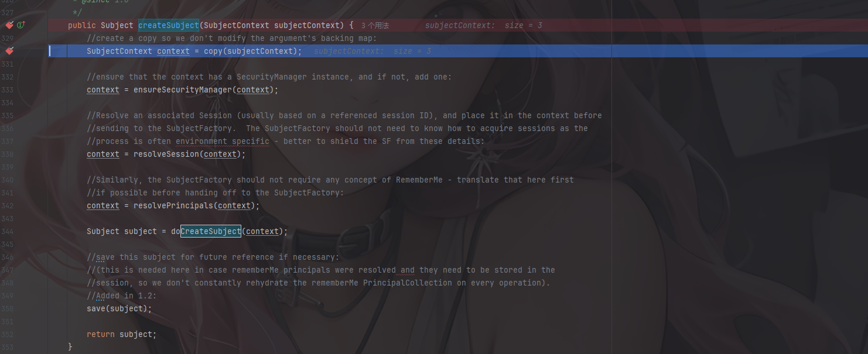Open the "3 个用法" usages hint
Viewport: 868px width, 354px height.
tap(375, 26)
